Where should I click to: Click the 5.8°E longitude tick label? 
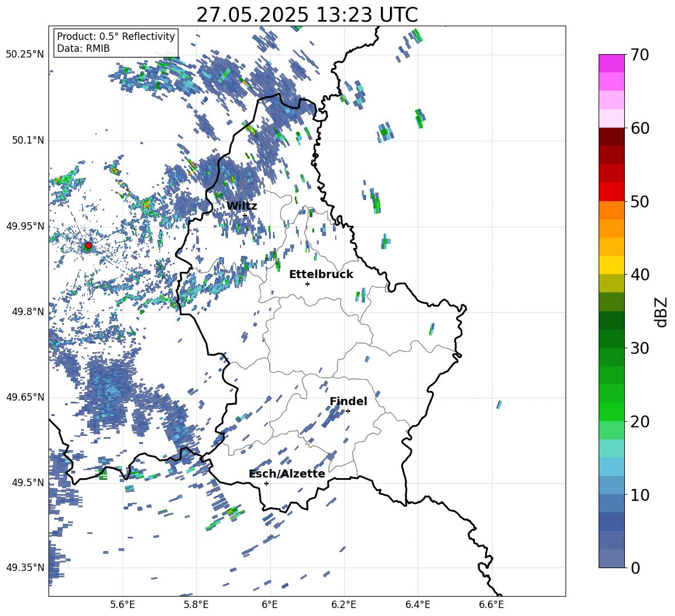point(196,605)
